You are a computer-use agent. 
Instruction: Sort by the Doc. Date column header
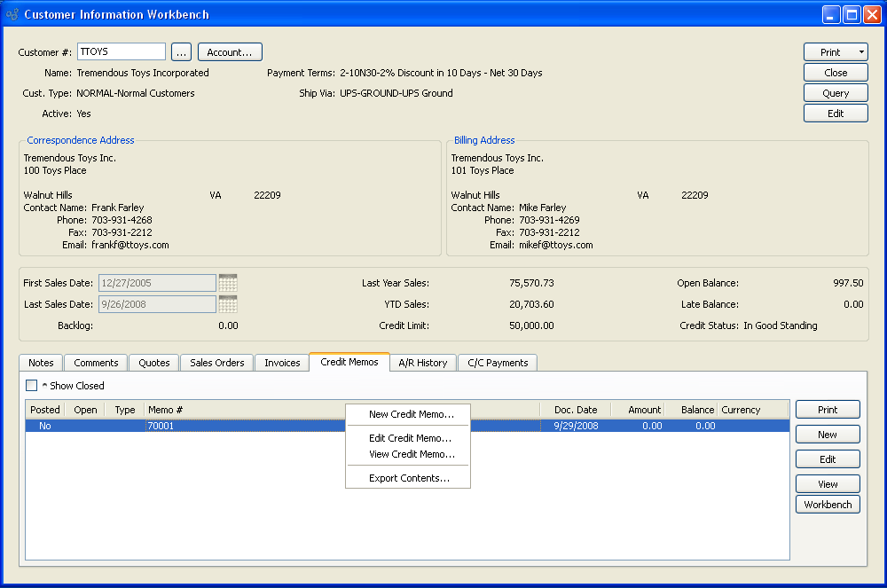click(x=575, y=410)
